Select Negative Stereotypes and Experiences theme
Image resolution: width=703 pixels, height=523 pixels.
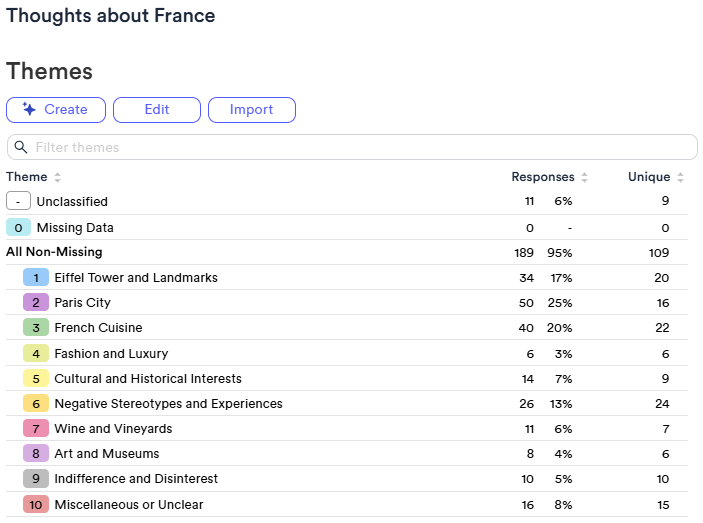[168, 404]
